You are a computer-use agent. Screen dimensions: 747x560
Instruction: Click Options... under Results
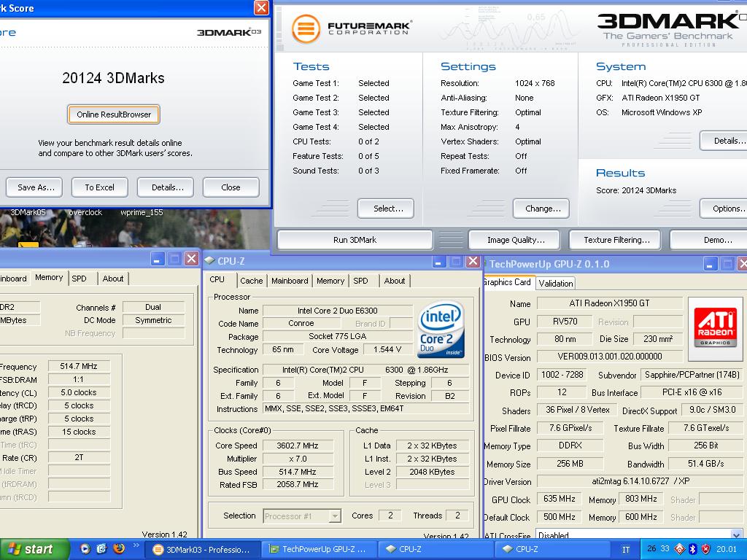coord(724,208)
